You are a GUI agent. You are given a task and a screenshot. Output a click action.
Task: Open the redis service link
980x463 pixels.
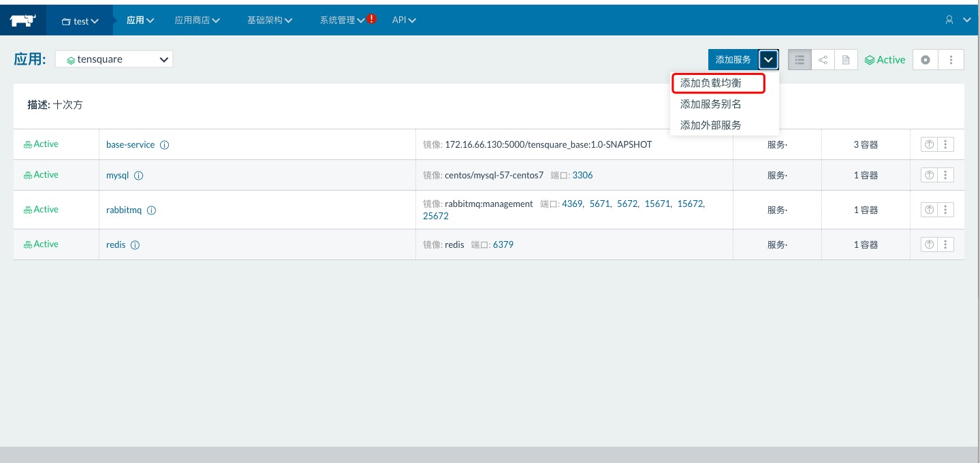(116, 244)
